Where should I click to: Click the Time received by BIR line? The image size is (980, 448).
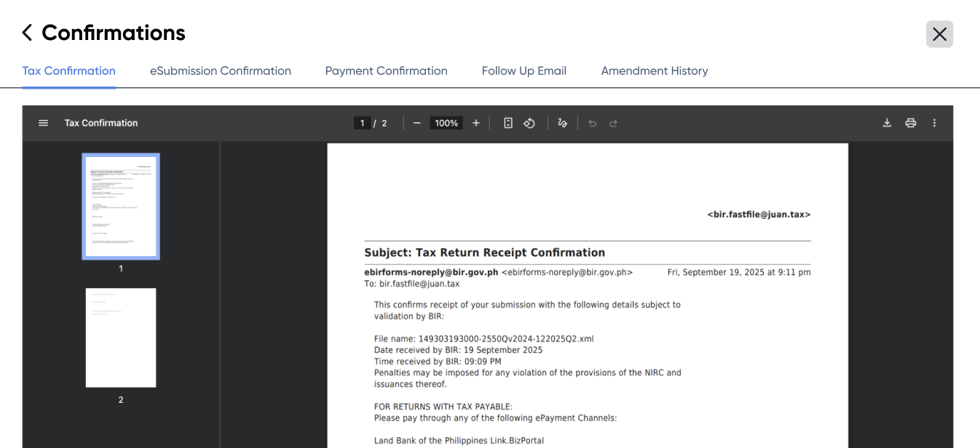[438, 361]
